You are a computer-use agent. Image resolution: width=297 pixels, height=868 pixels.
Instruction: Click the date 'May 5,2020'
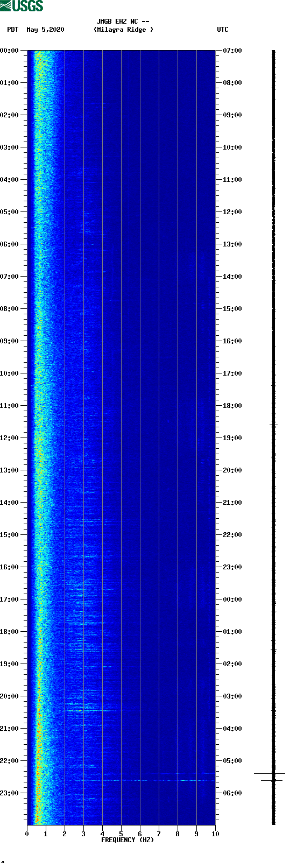pos(45,30)
